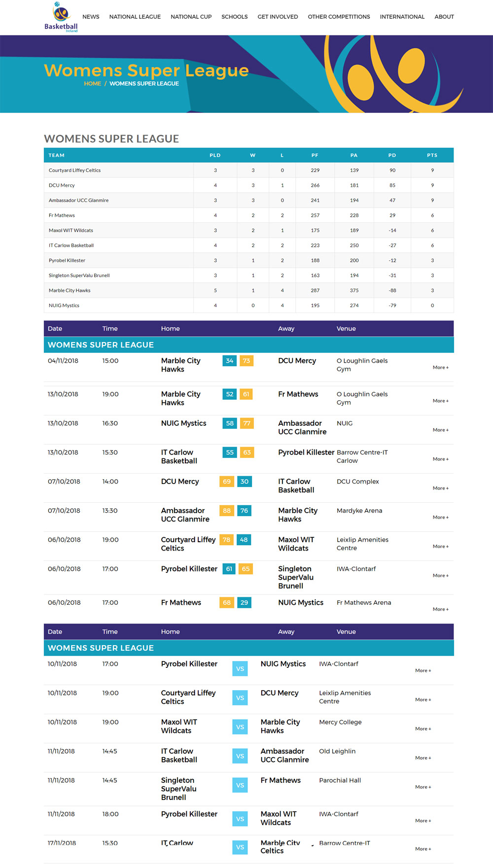The height and width of the screenshot is (868, 493).
Task: Click VS badge for IT Carlow vs Ambassador UCC Glanmire
Action: [240, 756]
